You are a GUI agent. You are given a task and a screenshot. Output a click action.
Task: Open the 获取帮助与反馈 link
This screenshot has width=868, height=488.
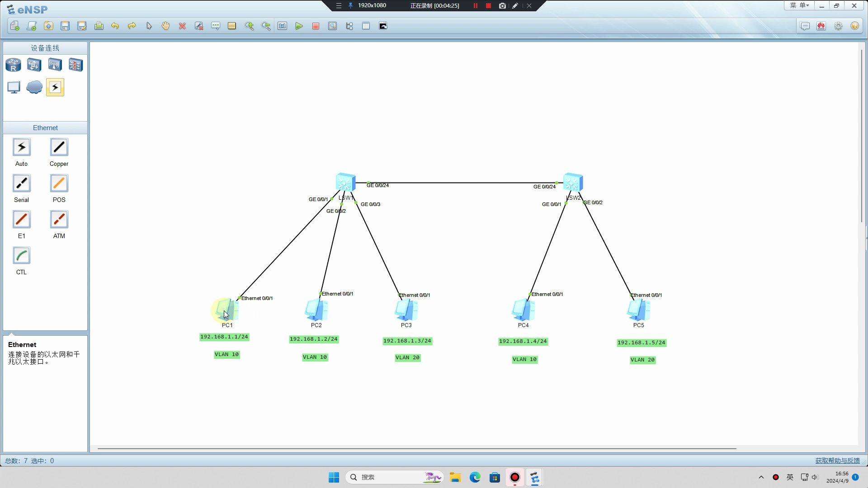(x=837, y=460)
